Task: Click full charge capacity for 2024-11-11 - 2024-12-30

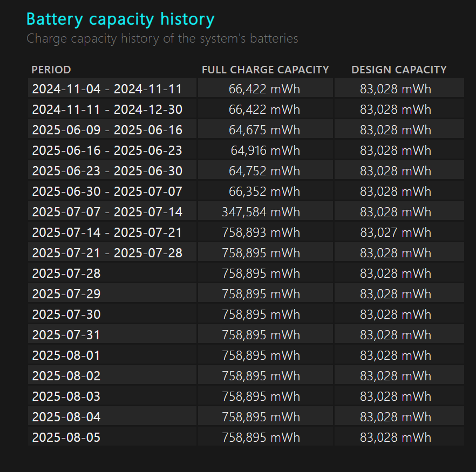Action: (264, 110)
